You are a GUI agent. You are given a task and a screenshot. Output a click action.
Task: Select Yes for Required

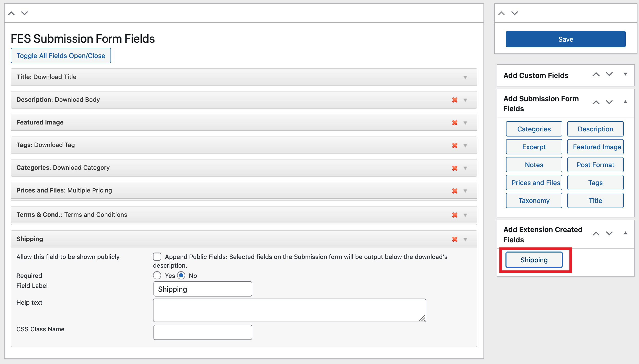pyautogui.click(x=157, y=275)
